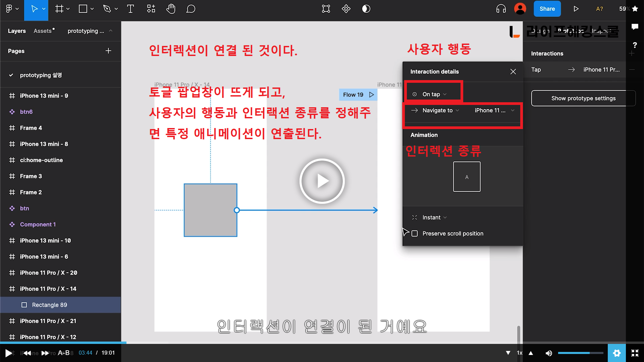
Task: Click the Resources components icon
Action: coord(151,9)
